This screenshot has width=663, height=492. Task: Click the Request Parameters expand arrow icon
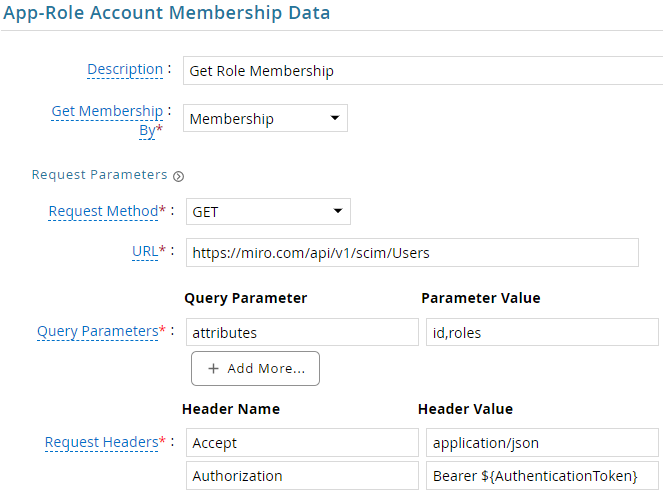pos(178,176)
